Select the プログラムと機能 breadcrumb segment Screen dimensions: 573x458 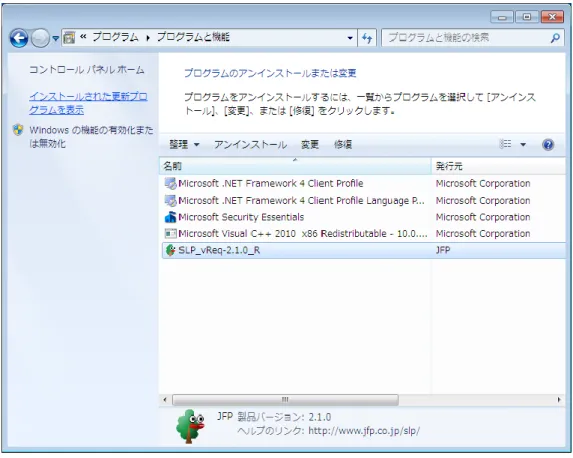click(193, 37)
